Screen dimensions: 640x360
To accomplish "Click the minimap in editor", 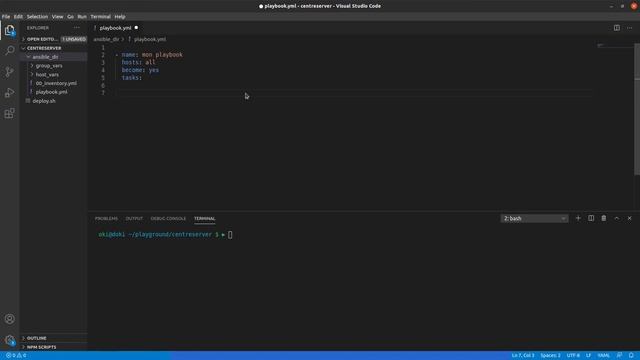I will point(614,46).
